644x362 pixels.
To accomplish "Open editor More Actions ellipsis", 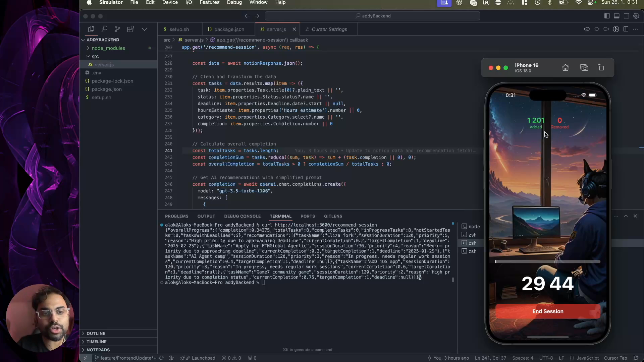I will (636, 29).
